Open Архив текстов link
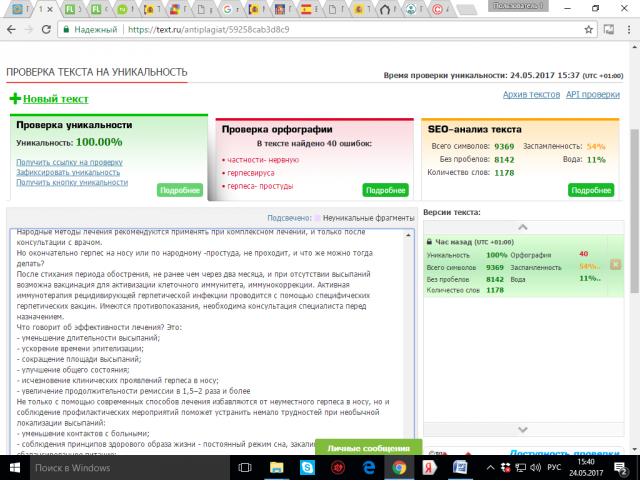640x480 pixels. pyautogui.click(x=531, y=95)
